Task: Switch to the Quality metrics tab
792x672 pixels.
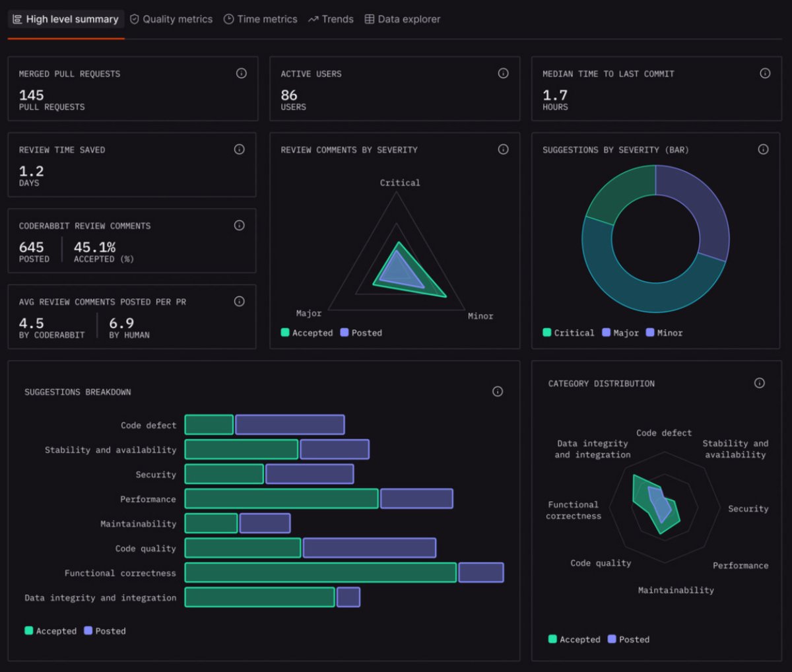Action: 171,19
